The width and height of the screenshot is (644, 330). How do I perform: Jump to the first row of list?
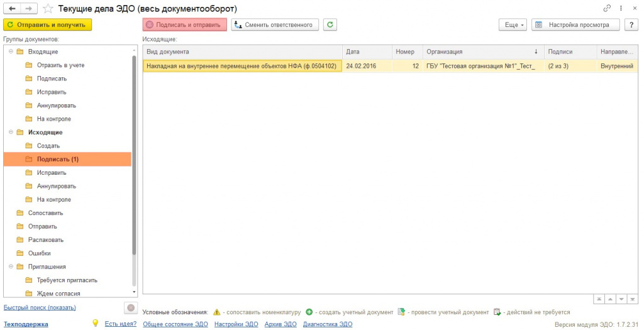point(599,299)
